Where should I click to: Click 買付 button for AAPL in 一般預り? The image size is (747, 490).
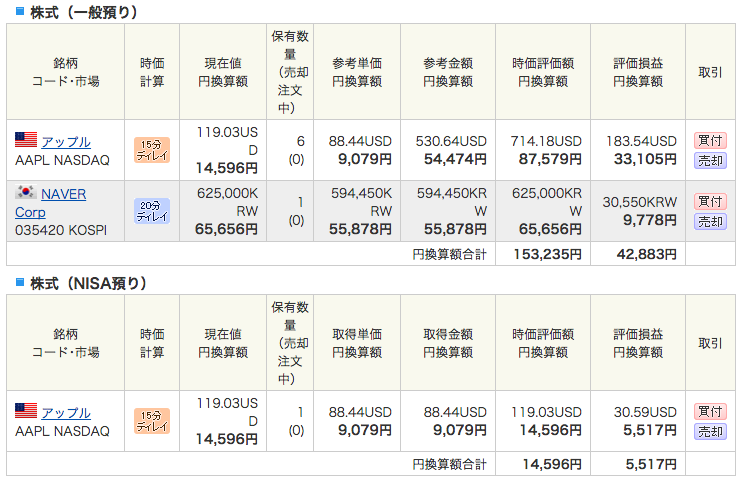pyautogui.click(x=710, y=140)
